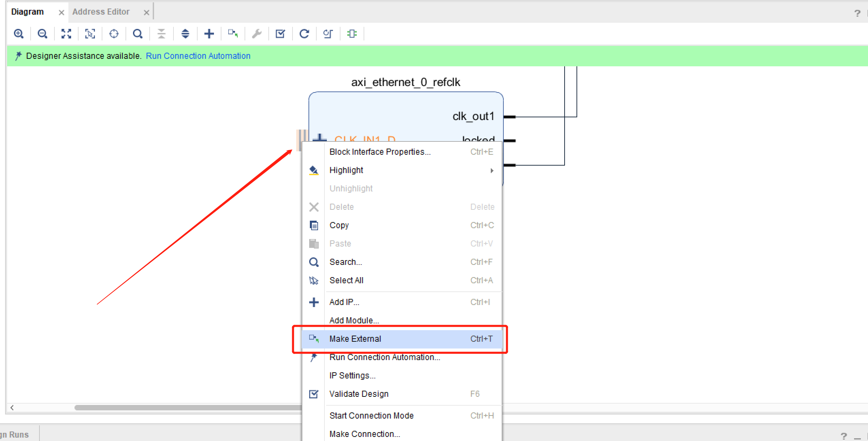Click the Copy icon in context menu
The image size is (868, 441).
tap(314, 225)
